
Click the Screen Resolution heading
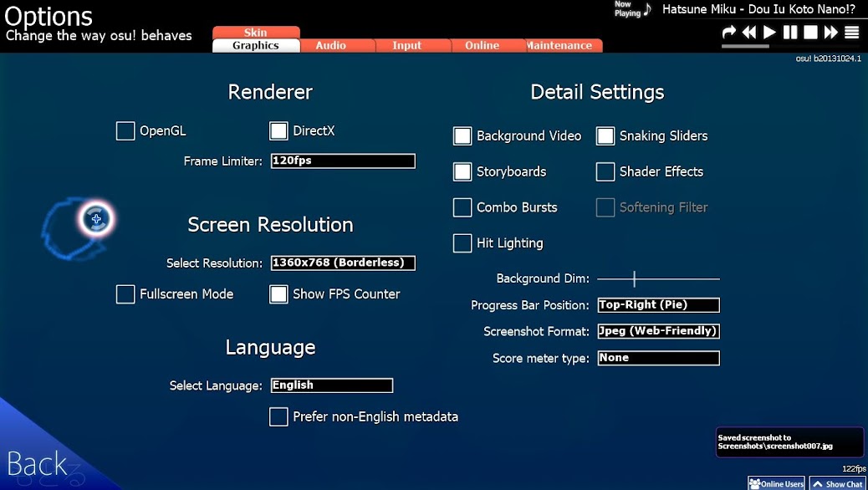[x=270, y=225]
